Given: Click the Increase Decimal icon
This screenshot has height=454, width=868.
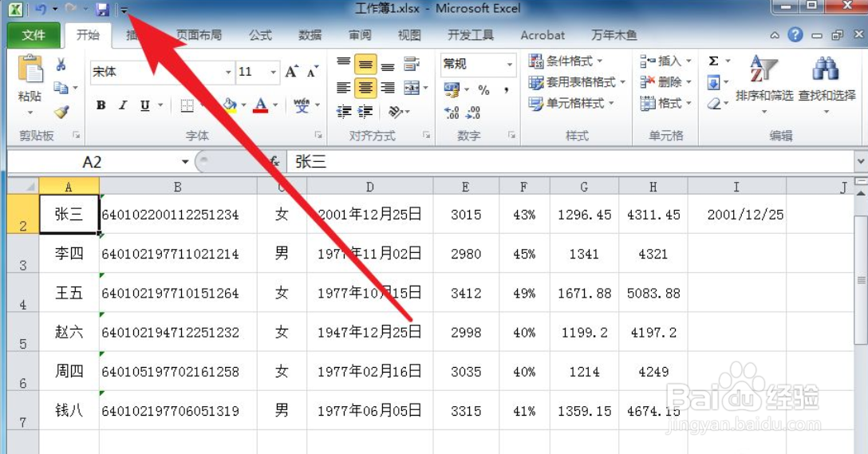Looking at the screenshot, I should pos(452,113).
